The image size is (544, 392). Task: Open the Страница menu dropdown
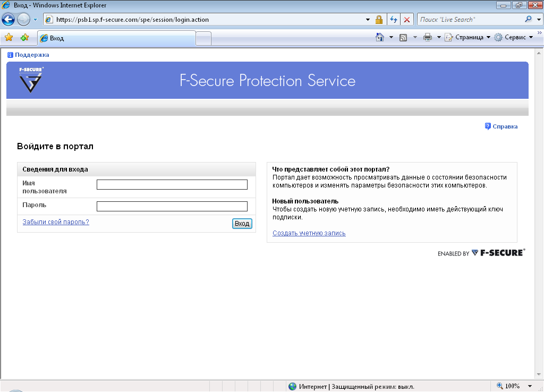[467, 38]
